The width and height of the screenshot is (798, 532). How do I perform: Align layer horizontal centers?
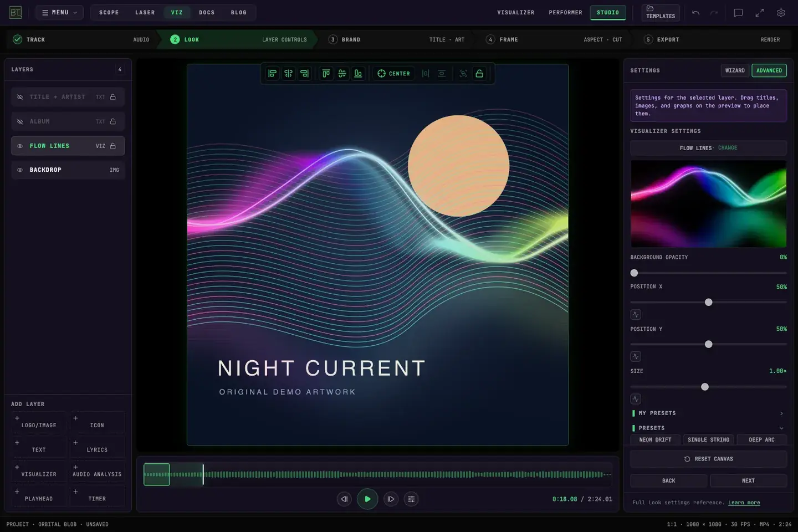click(x=288, y=74)
